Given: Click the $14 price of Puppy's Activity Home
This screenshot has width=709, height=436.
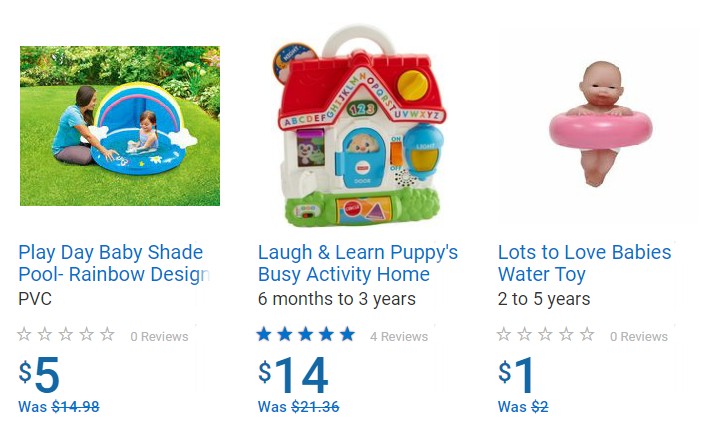Looking at the screenshot, I should coord(293,376).
